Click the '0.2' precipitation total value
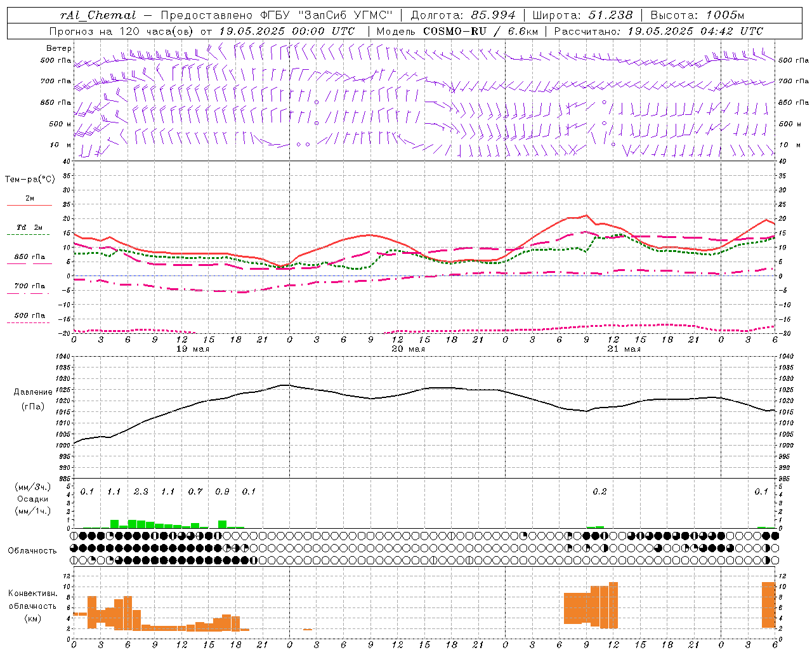Viewport: 812px width, 650px height. click(599, 491)
